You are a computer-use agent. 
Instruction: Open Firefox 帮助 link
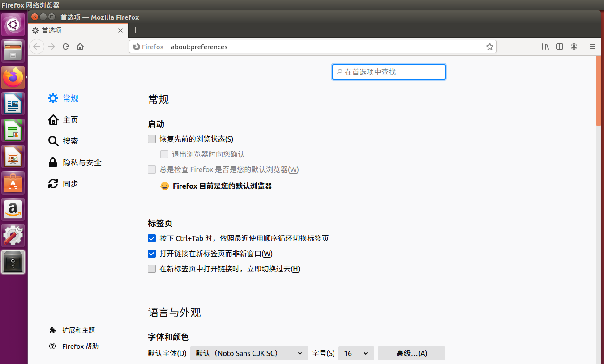[74, 347]
